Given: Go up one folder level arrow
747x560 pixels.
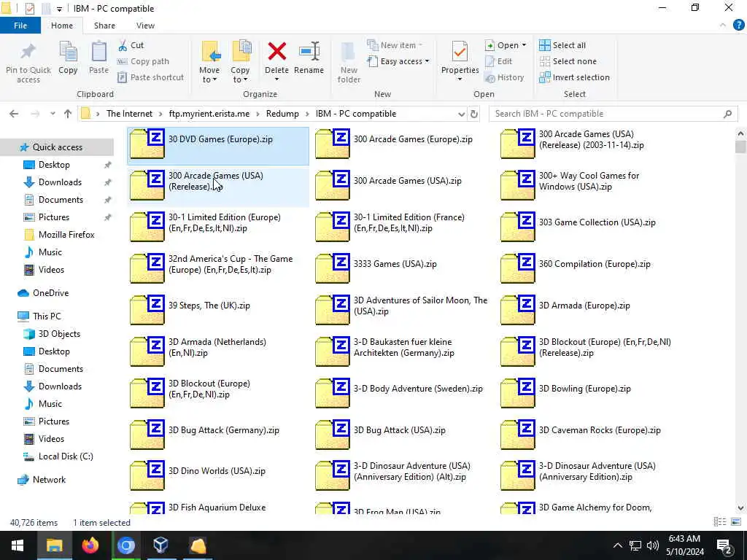Looking at the screenshot, I should 68,114.
